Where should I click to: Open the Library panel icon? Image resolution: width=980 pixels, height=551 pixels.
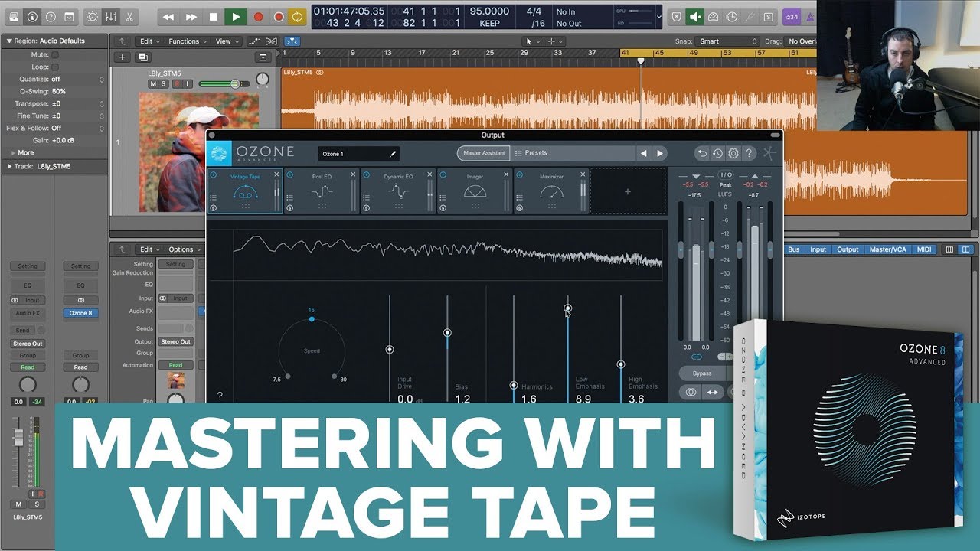point(13,16)
